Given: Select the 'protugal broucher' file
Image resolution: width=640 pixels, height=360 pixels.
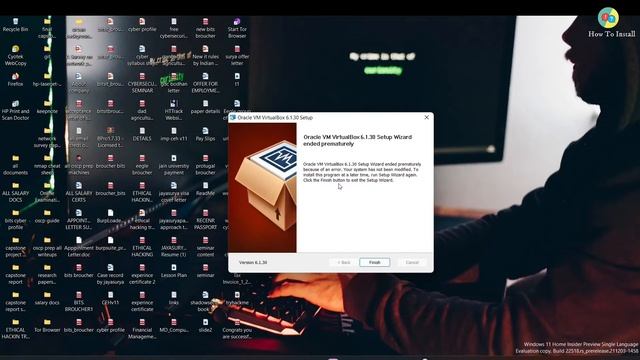Looking at the screenshot, I should (x=205, y=165).
